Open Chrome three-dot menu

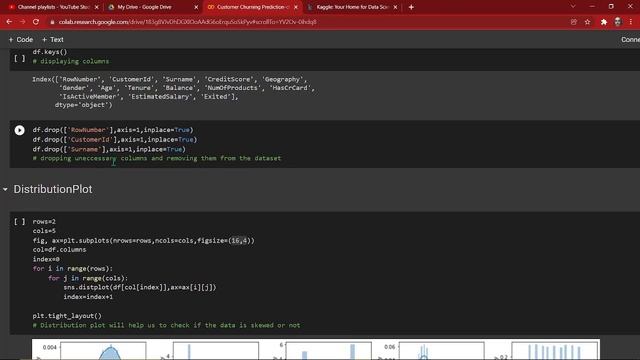tap(631, 22)
